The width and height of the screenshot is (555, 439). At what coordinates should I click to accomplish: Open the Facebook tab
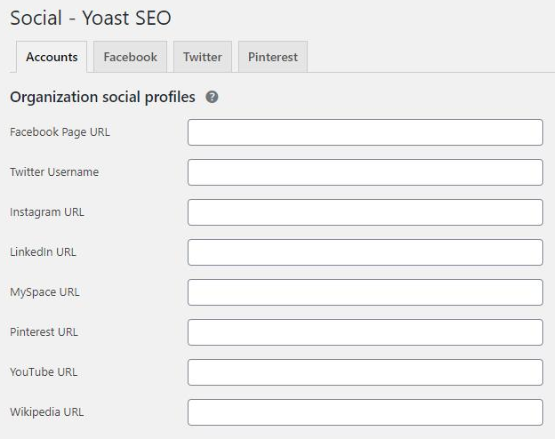[x=130, y=57]
